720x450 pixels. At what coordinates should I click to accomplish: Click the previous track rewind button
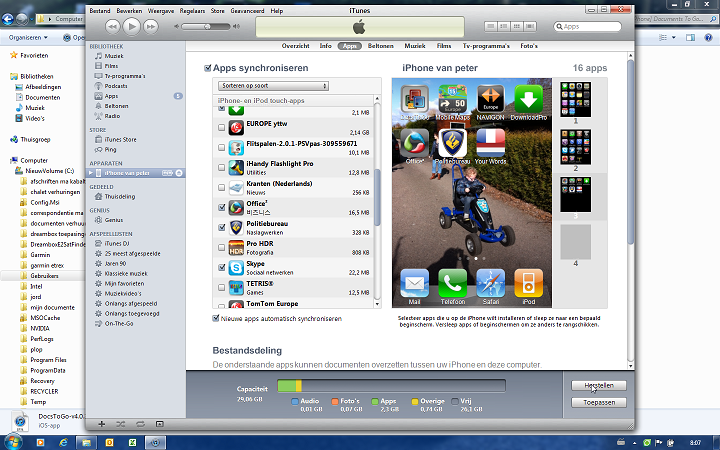(x=112, y=27)
